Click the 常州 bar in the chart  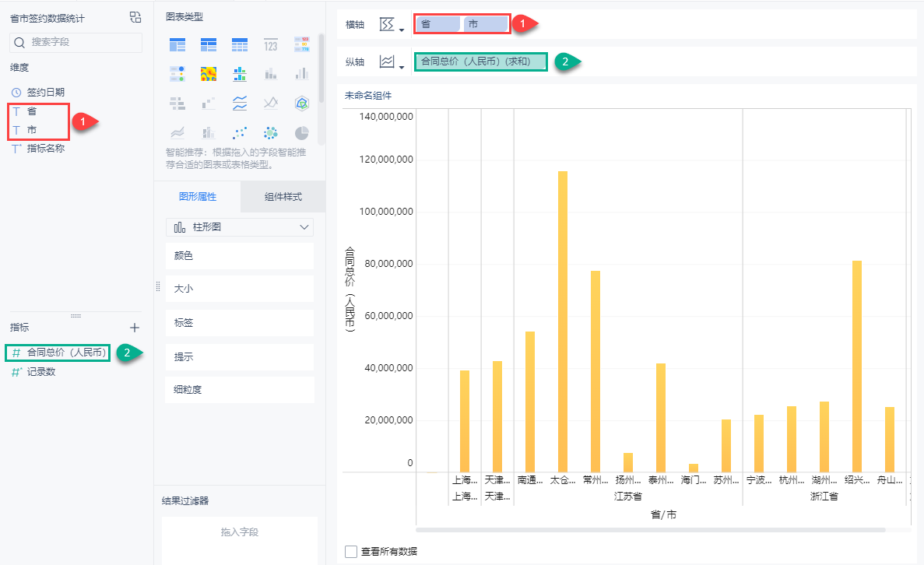click(596, 371)
